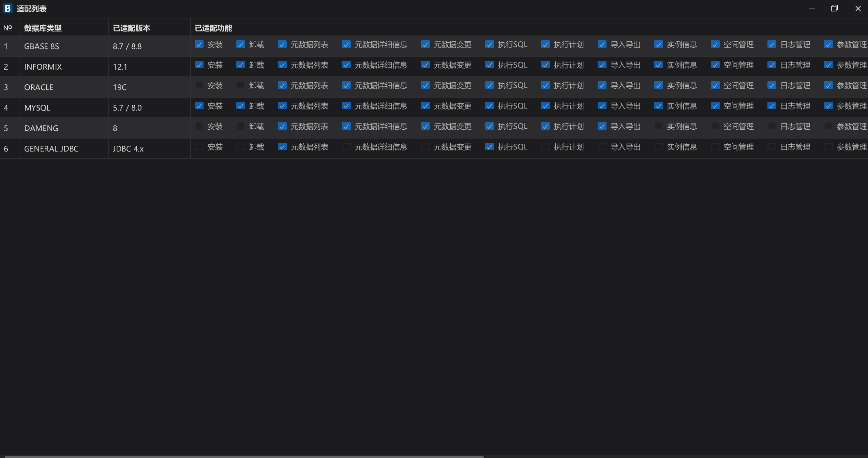
Task: Select the MYSQL database type cell
Action: point(64,108)
